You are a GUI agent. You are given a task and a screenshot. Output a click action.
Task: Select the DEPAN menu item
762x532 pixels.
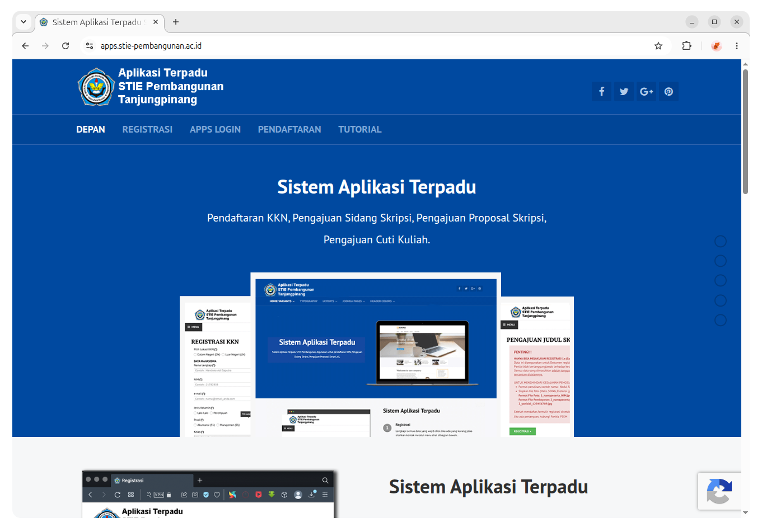[91, 129]
